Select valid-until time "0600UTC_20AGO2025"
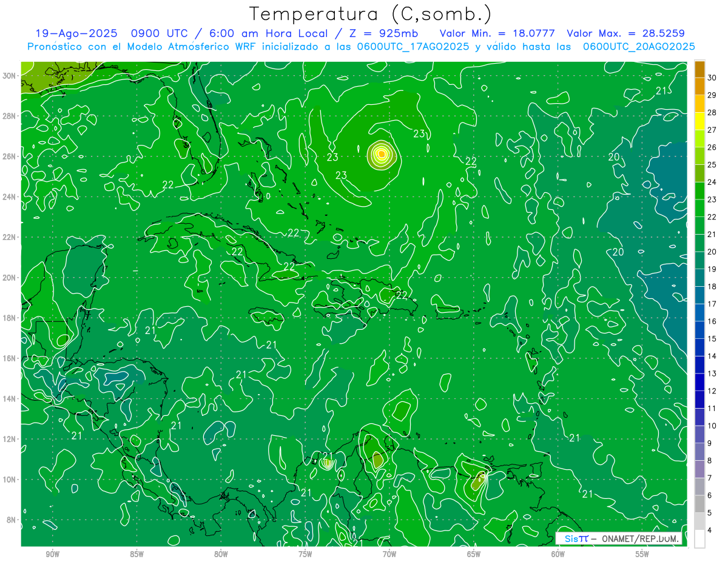The width and height of the screenshot is (728, 562). [x=639, y=47]
